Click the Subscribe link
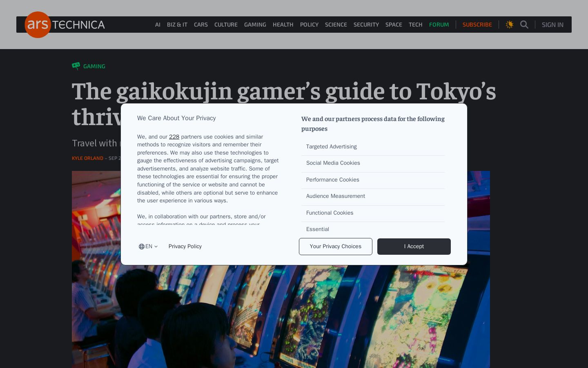This screenshot has height=368, width=588. [477, 25]
